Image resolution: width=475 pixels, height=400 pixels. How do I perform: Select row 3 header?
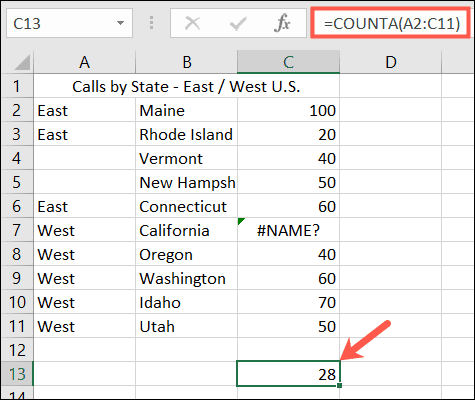(17, 134)
